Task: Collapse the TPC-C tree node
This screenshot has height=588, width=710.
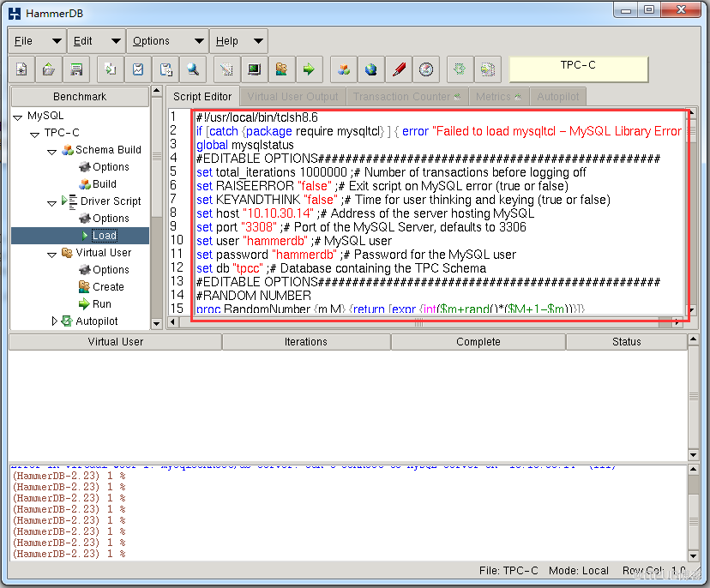Action: [35, 135]
